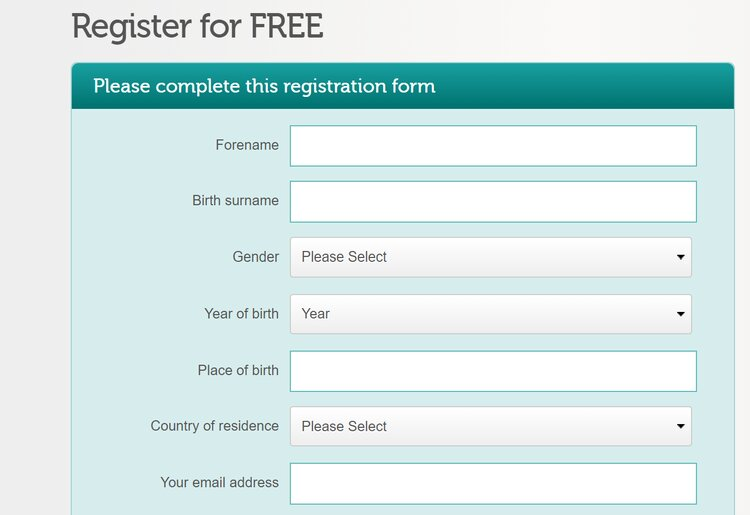Click the 'Please complete this registration form' header

pos(264,86)
